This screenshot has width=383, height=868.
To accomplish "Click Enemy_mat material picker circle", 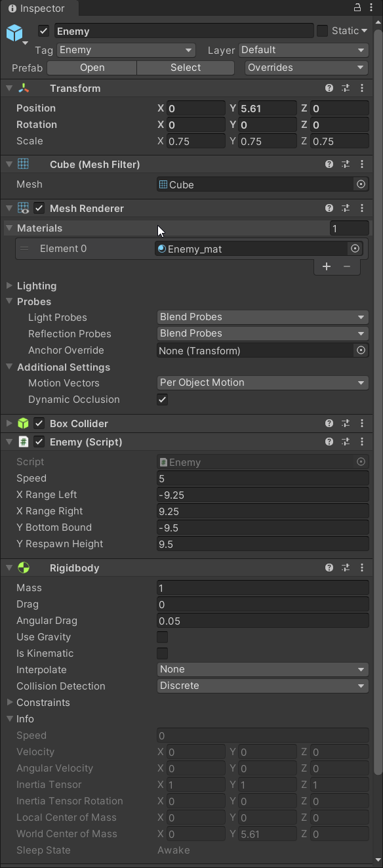I will click(x=355, y=249).
